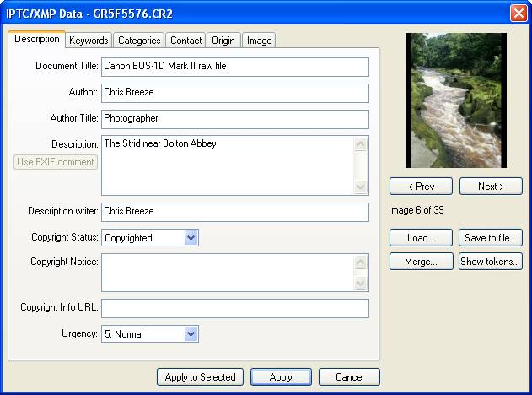Click Description scrollbar down arrow
The width and height of the screenshot is (532, 395).
(361, 187)
